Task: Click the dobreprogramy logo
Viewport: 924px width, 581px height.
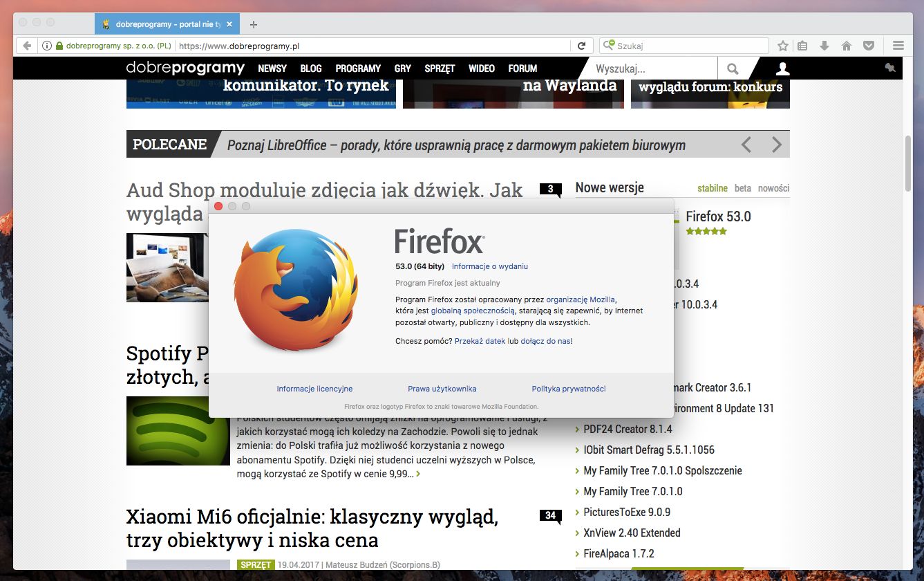Action: click(185, 68)
